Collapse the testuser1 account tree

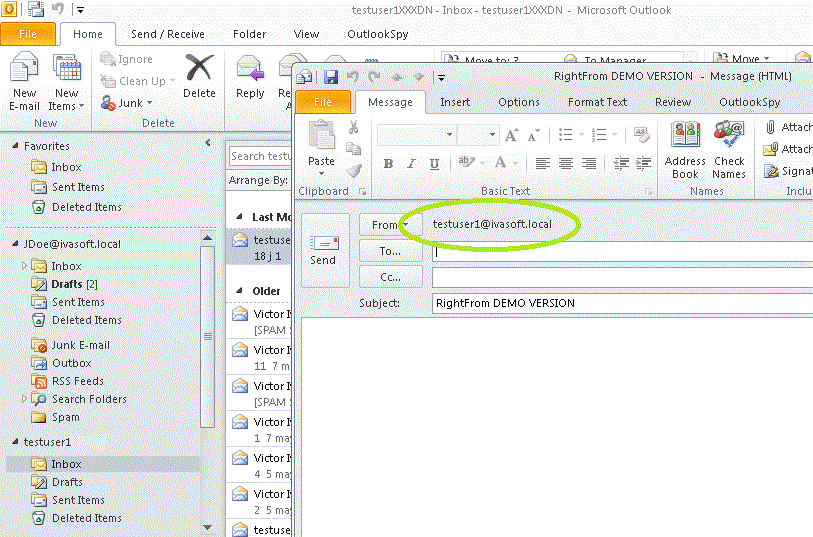[x=15, y=442]
